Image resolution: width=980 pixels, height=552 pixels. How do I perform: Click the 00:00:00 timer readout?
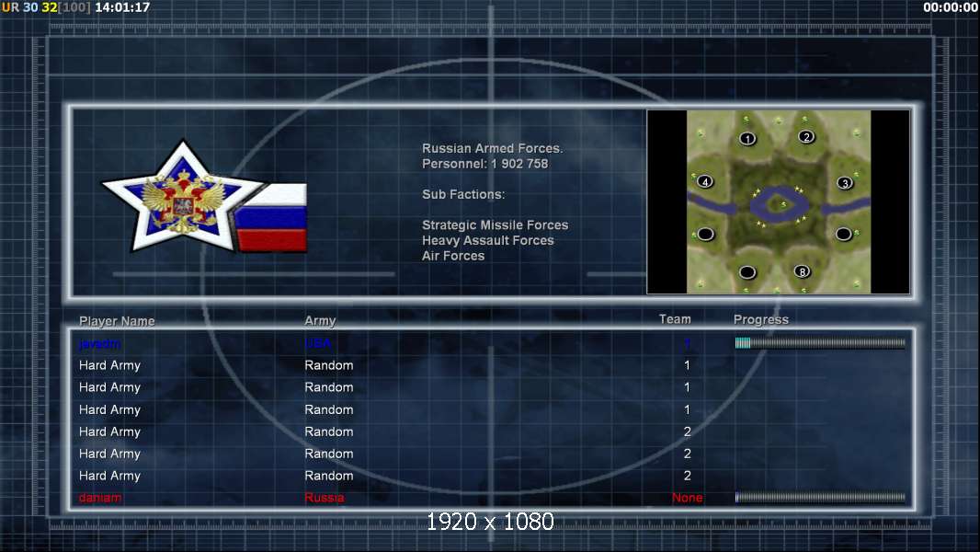tap(951, 7)
